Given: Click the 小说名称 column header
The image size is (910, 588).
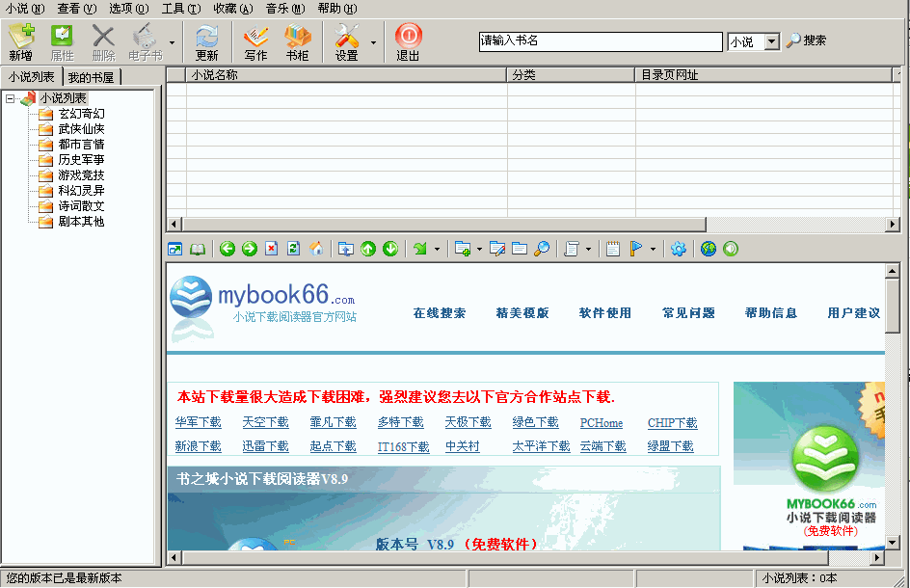Looking at the screenshot, I should pos(346,75).
